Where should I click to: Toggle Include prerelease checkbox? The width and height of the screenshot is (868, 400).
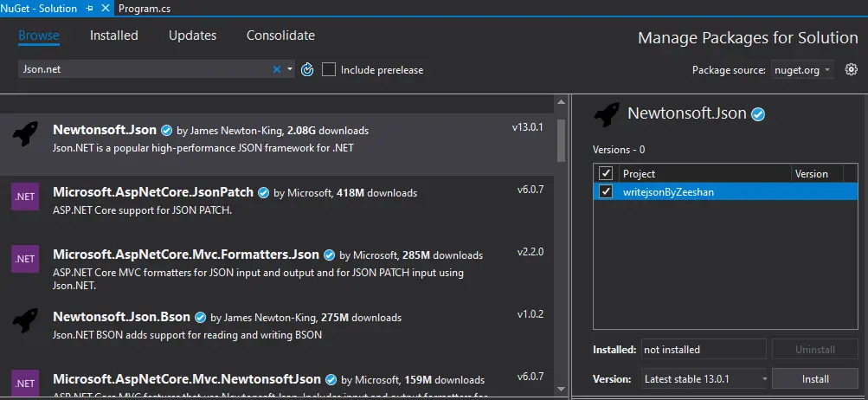pyautogui.click(x=329, y=70)
